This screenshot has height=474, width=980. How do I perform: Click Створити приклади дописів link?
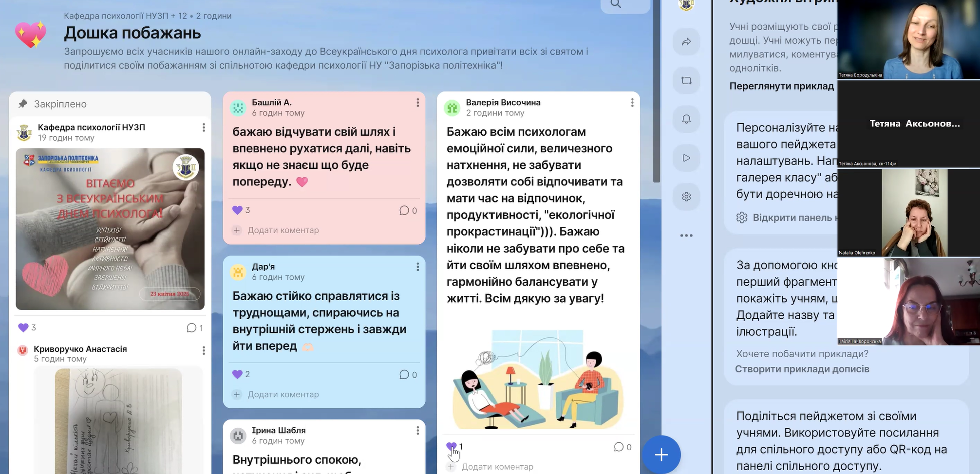pyautogui.click(x=802, y=369)
